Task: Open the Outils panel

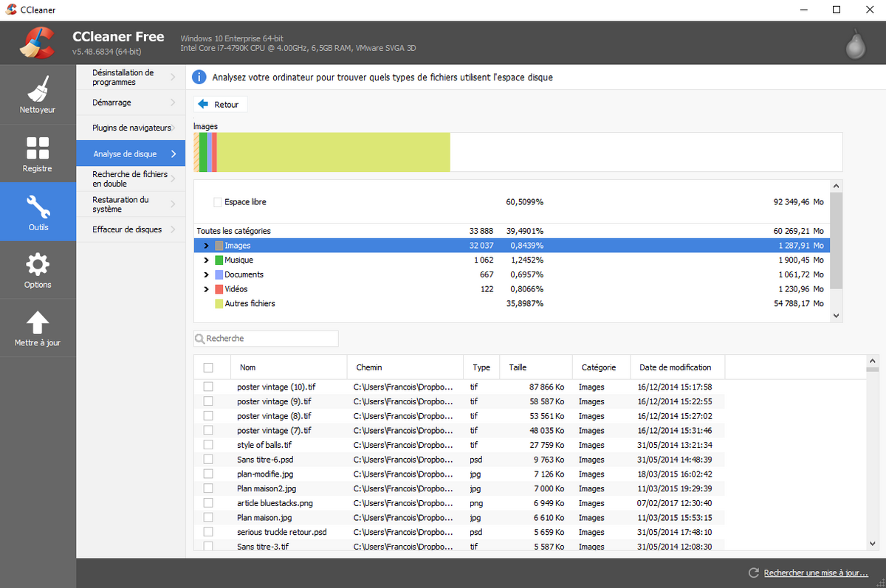Action: pyautogui.click(x=38, y=212)
